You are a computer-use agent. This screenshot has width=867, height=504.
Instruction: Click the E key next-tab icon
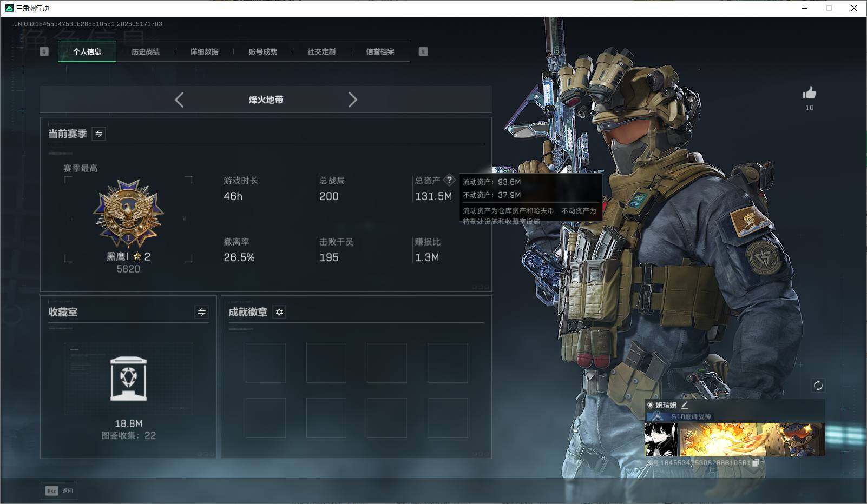423,51
